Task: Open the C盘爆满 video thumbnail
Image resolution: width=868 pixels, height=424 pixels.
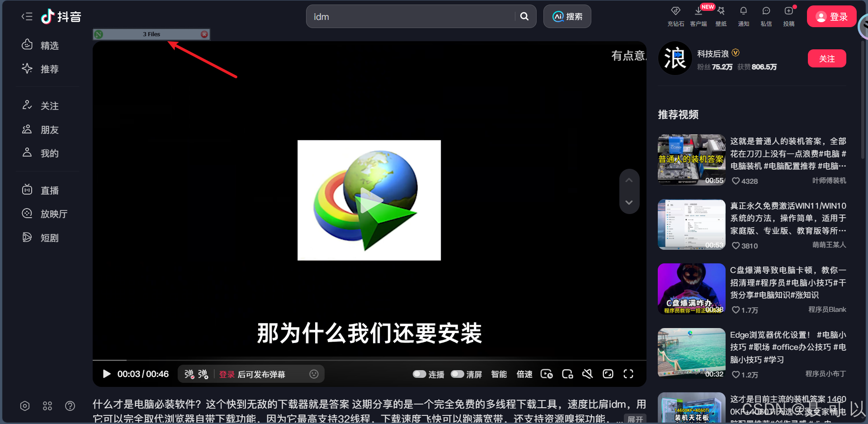Action: click(x=692, y=289)
